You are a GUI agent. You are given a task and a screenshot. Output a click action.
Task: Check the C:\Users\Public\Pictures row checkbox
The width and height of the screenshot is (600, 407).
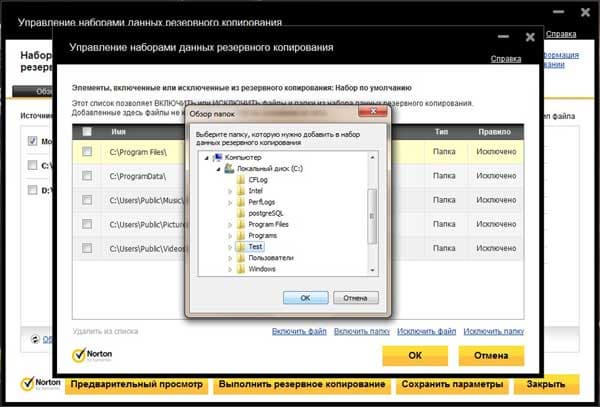[x=87, y=224]
